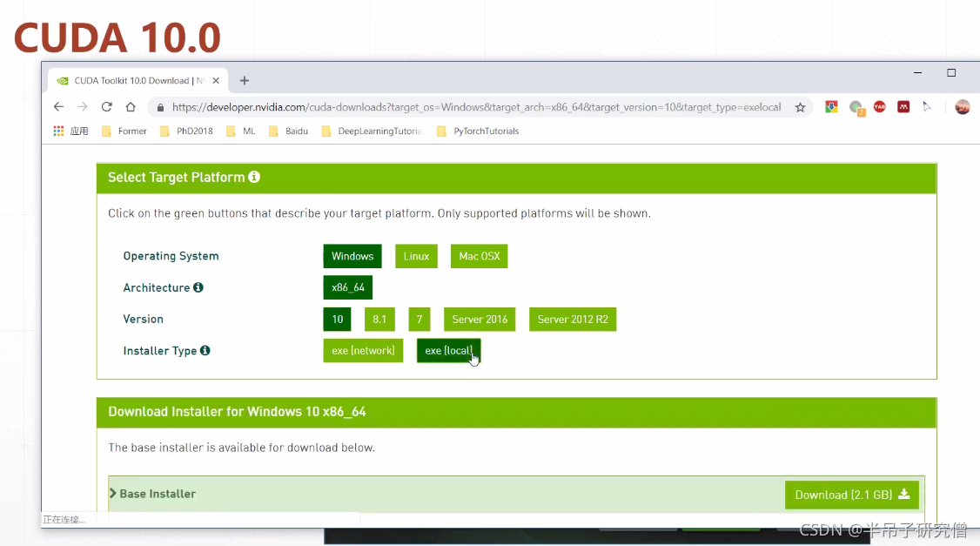Click the arrow-shaped extension icon

pyautogui.click(x=927, y=107)
